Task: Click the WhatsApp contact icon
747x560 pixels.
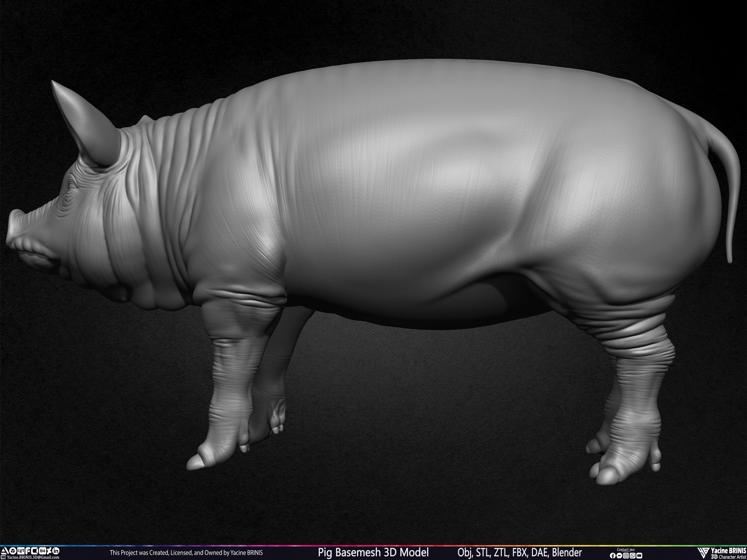Action: 633,556
